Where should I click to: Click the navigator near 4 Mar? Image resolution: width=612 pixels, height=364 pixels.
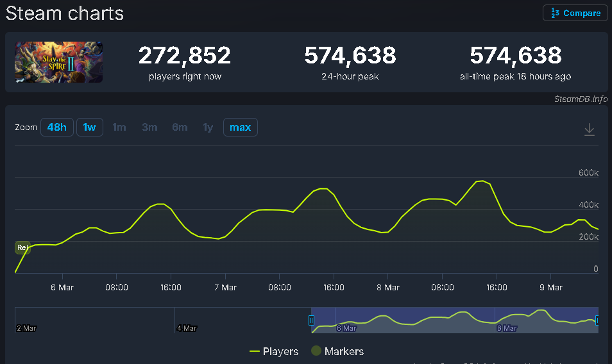tap(187, 327)
